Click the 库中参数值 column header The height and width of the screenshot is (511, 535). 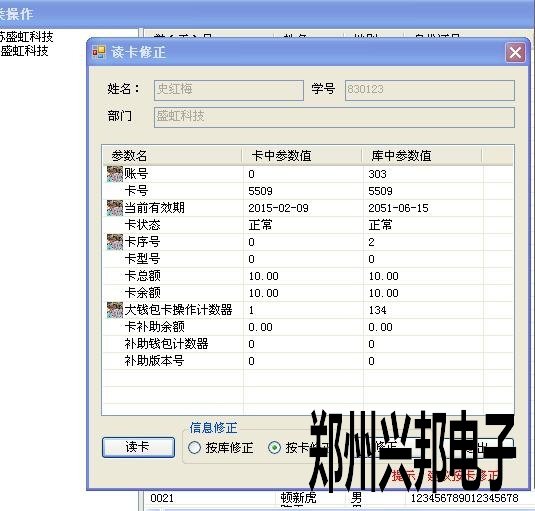click(422, 156)
